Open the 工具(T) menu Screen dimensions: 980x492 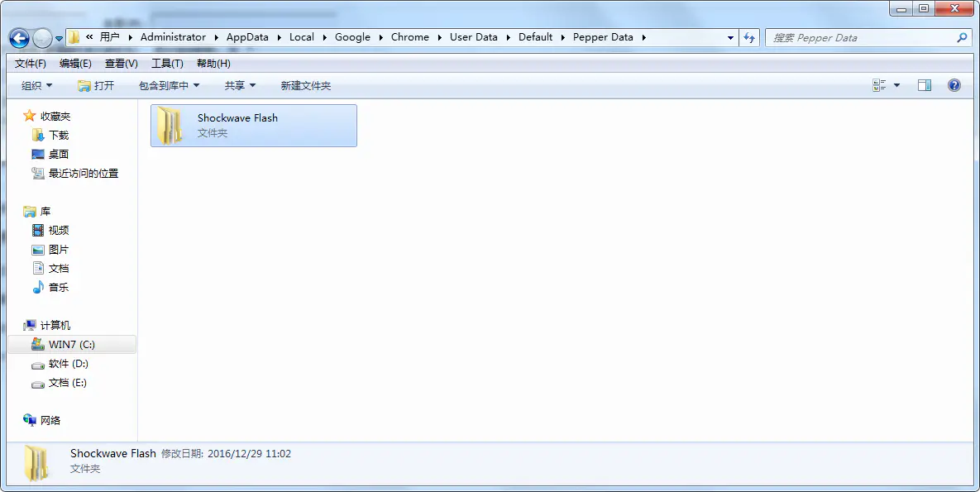(x=167, y=64)
